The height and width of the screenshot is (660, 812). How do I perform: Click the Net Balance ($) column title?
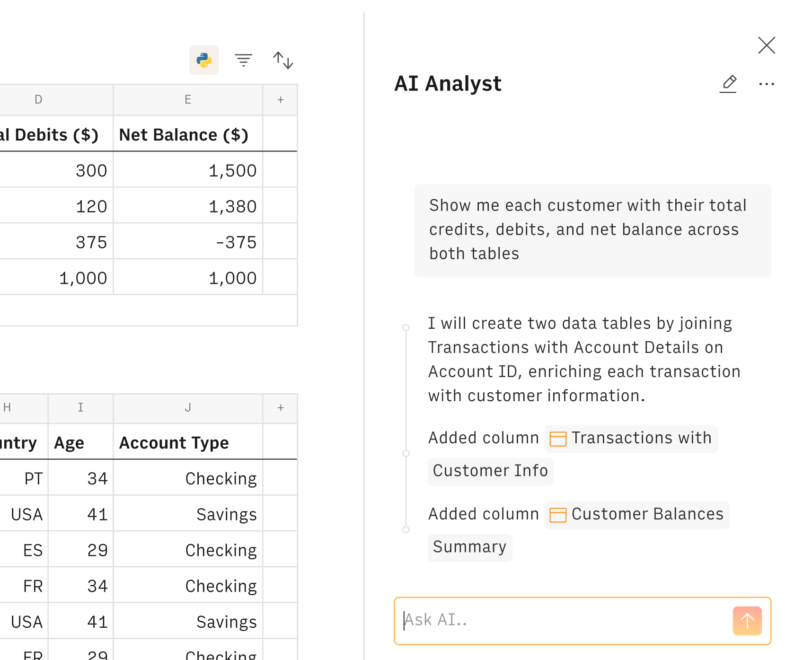pyautogui.click(x=184, y=135)
